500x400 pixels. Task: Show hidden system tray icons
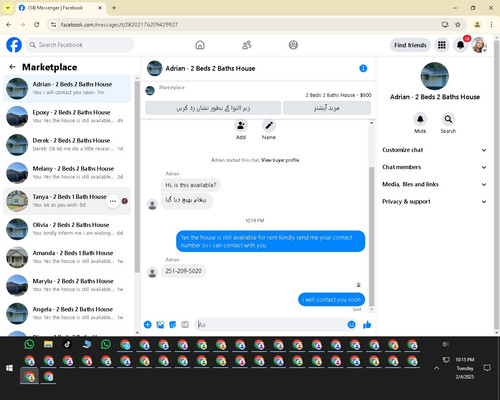[x=436, y=368]
